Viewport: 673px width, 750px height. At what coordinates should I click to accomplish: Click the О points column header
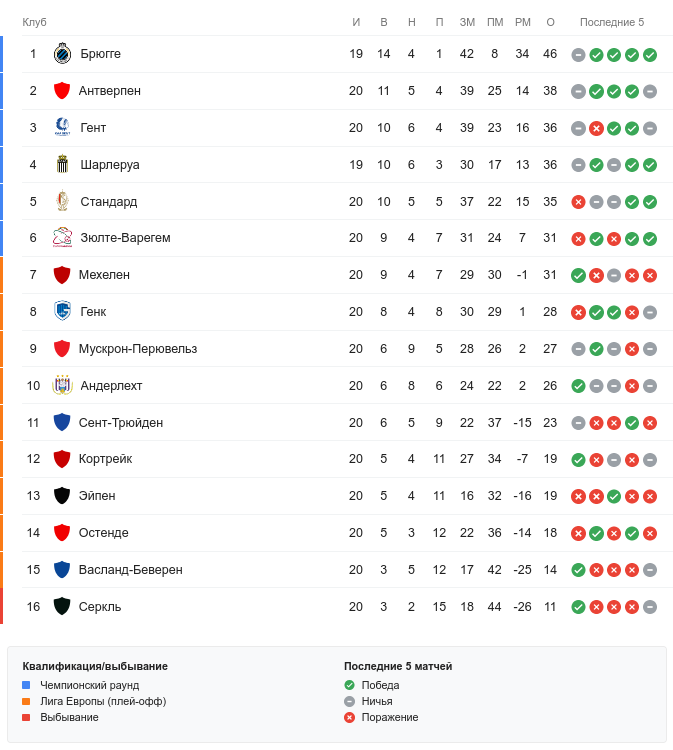pyautogui.click(x=550, y=22)
